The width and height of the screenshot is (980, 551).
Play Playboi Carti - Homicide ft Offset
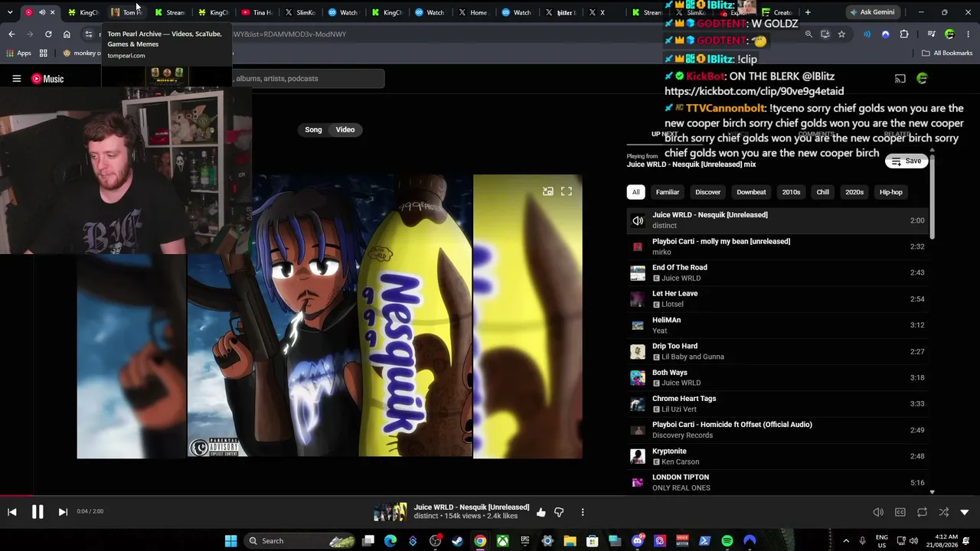point(777,429)
